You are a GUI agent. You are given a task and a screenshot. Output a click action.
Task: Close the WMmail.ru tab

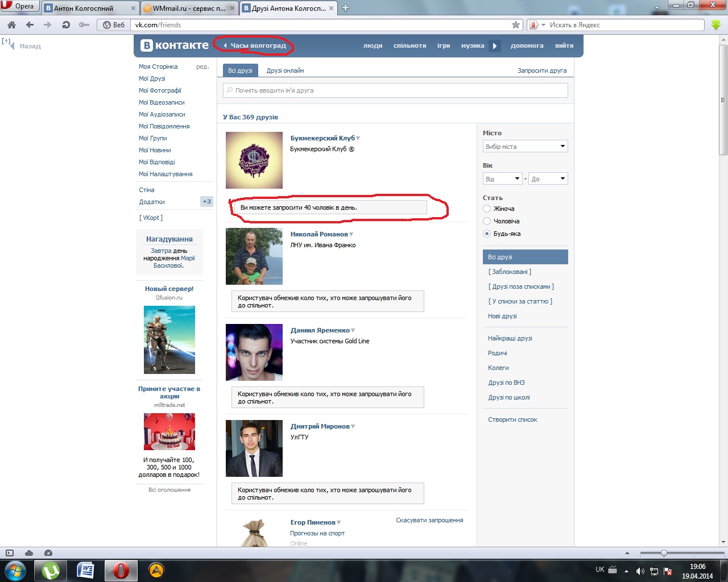click(x=231, y=8)
